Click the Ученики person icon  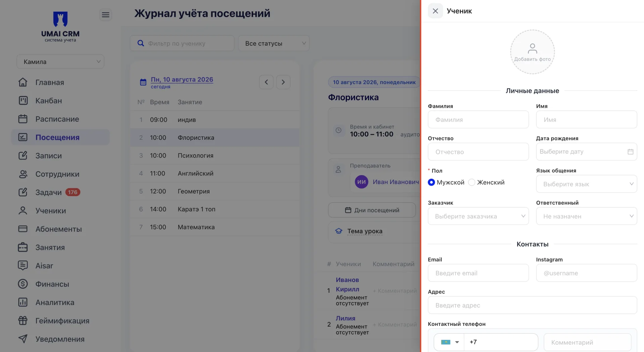pyautogui.click(x=23, y=211)
